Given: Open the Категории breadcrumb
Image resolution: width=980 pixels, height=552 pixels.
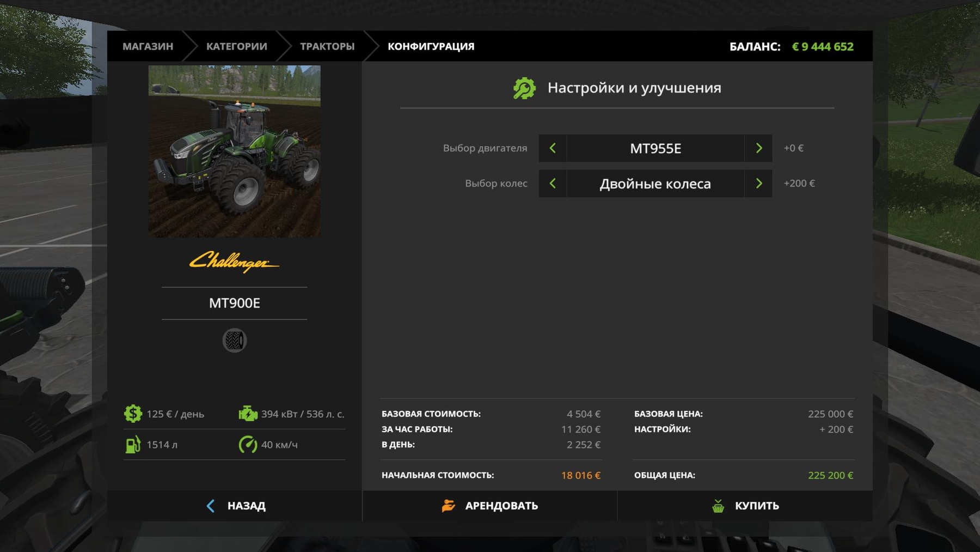Looking at the screenshot, I should click(236, 46).
